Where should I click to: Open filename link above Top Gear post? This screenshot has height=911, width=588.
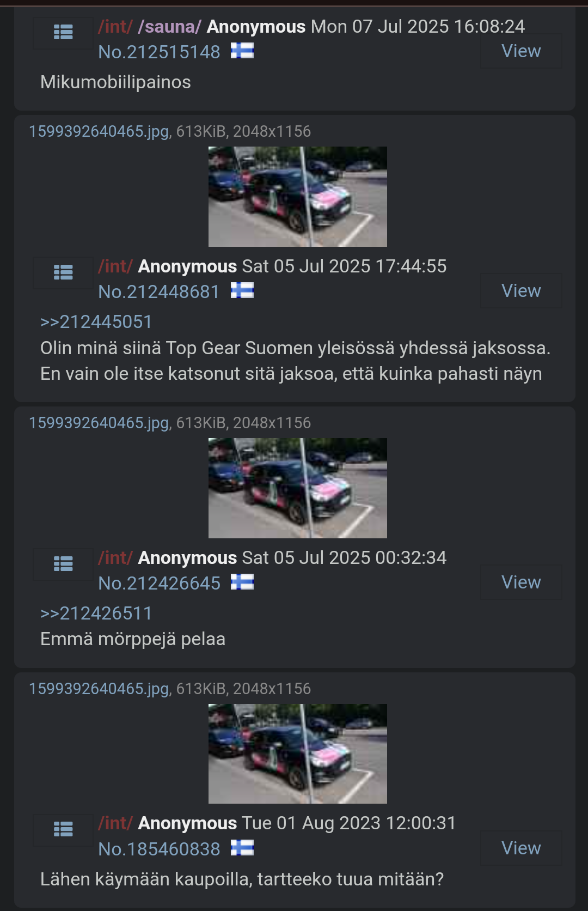tap(99, 132)
